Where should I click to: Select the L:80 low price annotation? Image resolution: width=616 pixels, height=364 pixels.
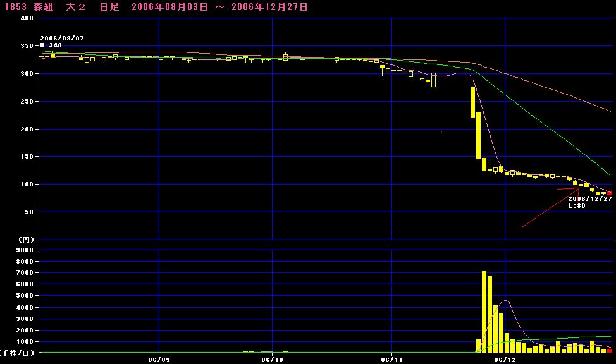click(x=577, y=206)
